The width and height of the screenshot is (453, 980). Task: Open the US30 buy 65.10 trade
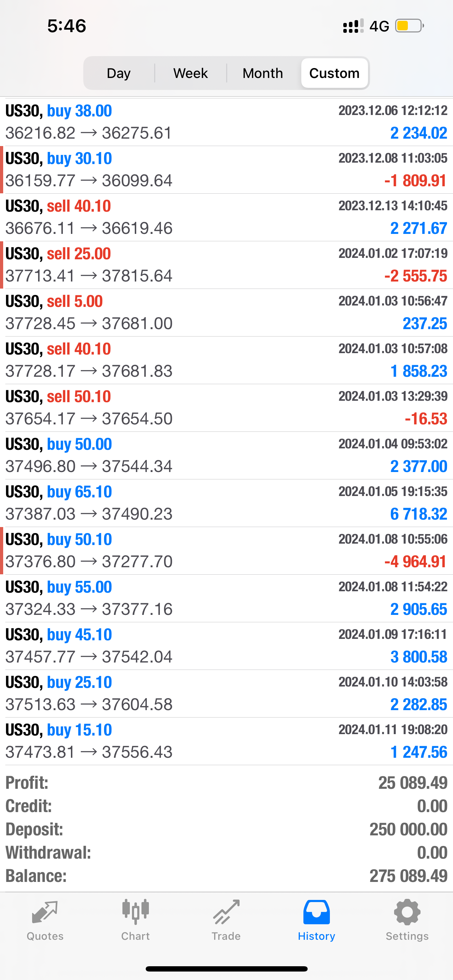point(226,503)
